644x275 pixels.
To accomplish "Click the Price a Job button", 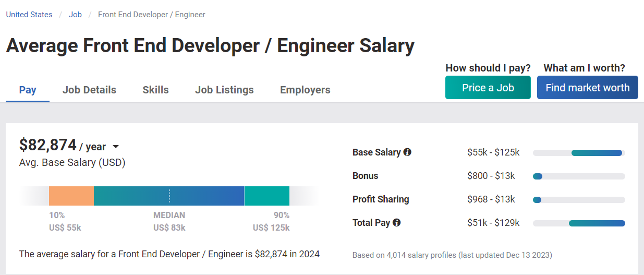I will (488, 88).
